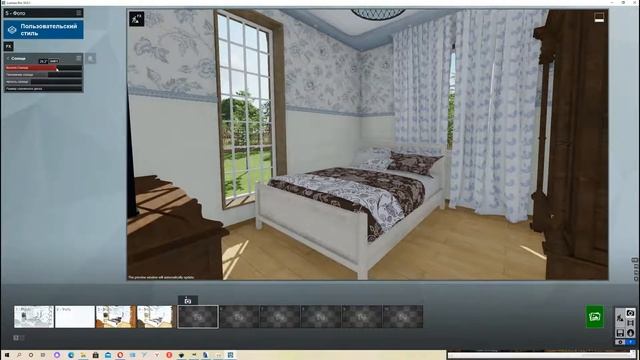Image resolution: width=640 pixels, height=360 pixels.
Task: Select empty photo slot 8
Action: [321, 317]
